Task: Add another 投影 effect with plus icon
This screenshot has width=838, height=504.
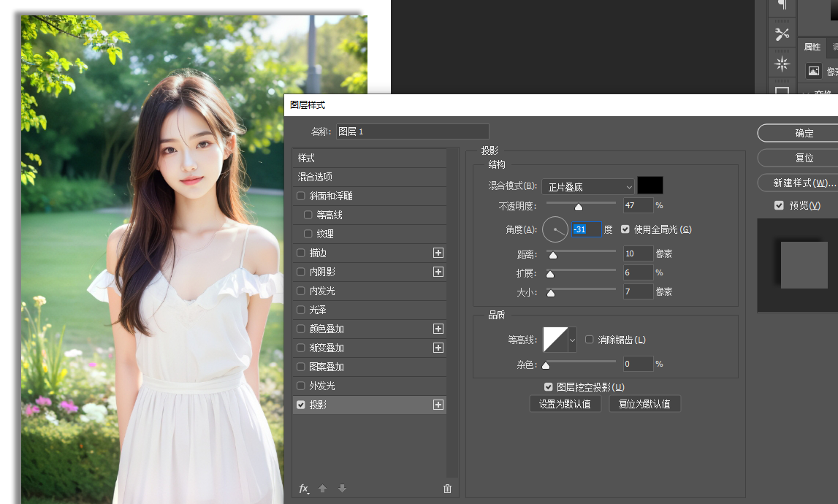Action: [438, 405]
